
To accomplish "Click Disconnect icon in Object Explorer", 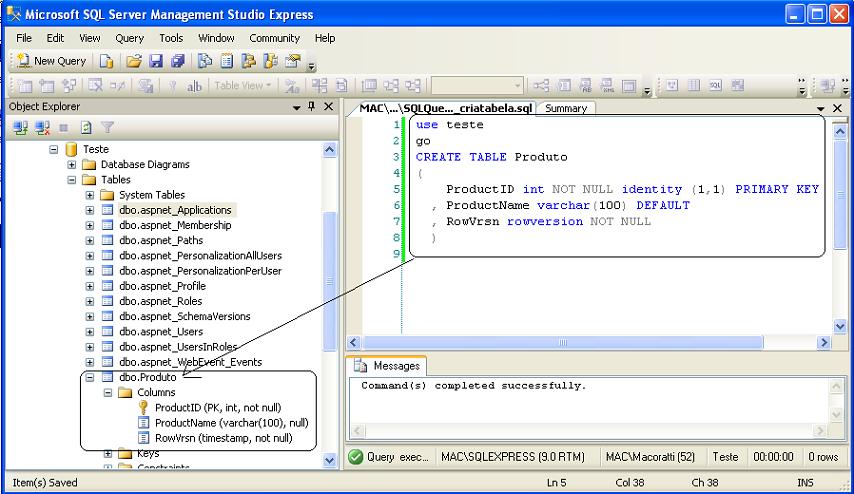I will coord(42,128).
